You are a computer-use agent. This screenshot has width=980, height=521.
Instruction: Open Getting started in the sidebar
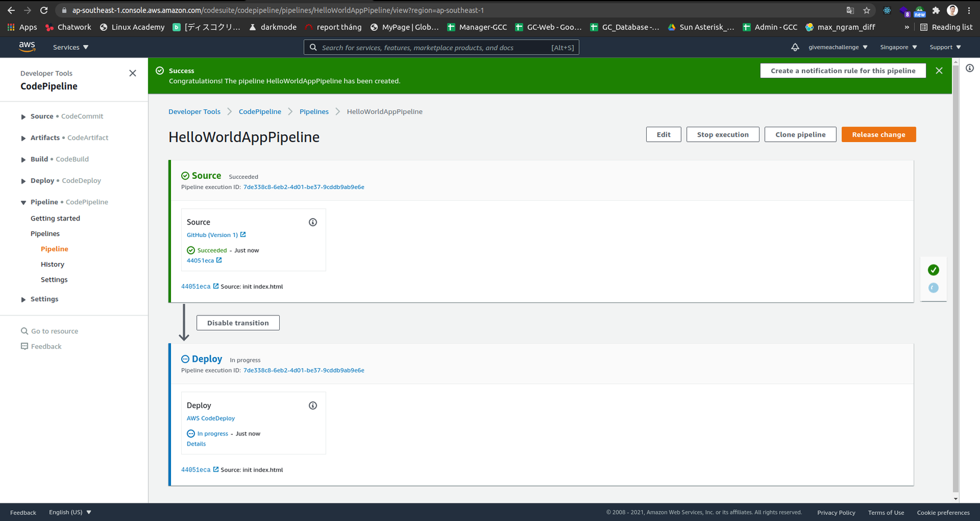55,219
